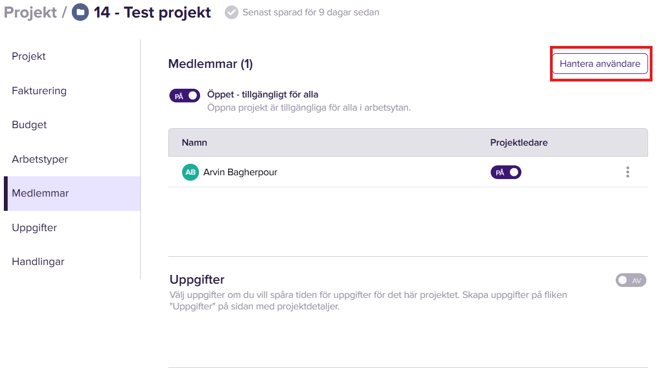Click the 14 - Test projekt title
The width and height of the screenshot is (670, 368).
coord(152,12)
